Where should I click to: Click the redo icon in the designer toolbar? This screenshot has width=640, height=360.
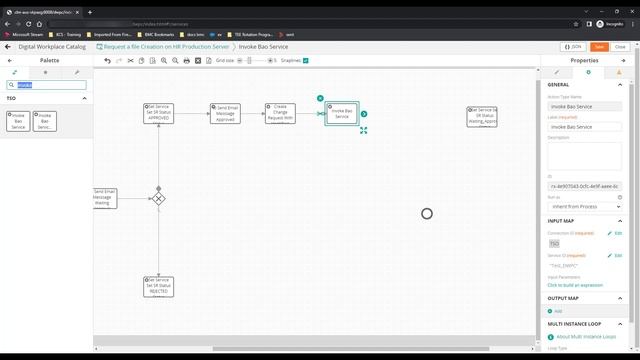pos(119,60)
